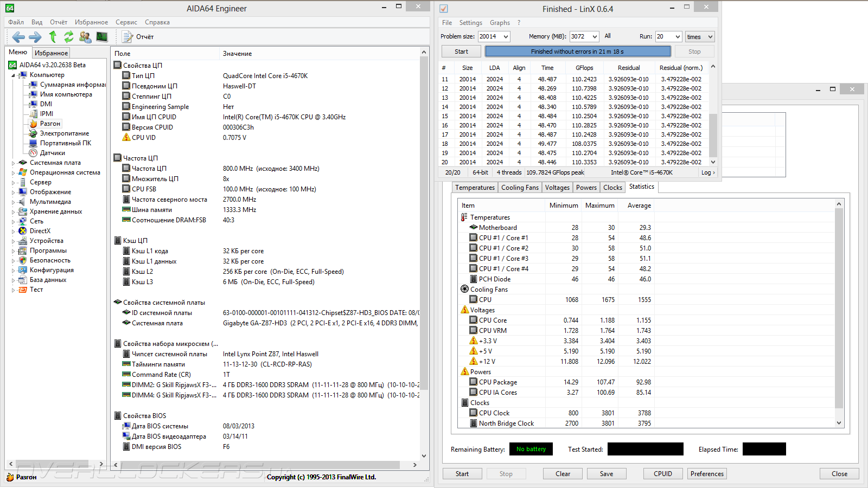Click the LinX progress bar showing Finished status
868x488 pixels.
[x=577, y=52]
